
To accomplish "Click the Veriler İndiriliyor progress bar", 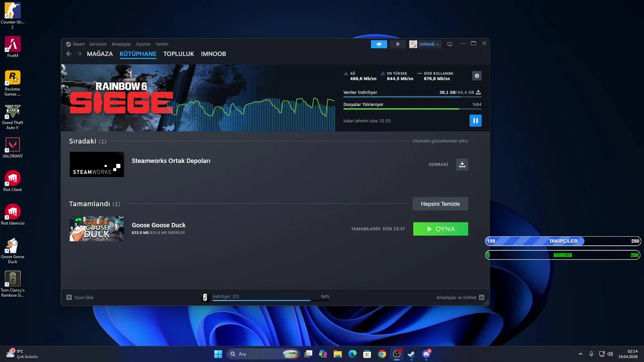I will (x=412, y=97).
